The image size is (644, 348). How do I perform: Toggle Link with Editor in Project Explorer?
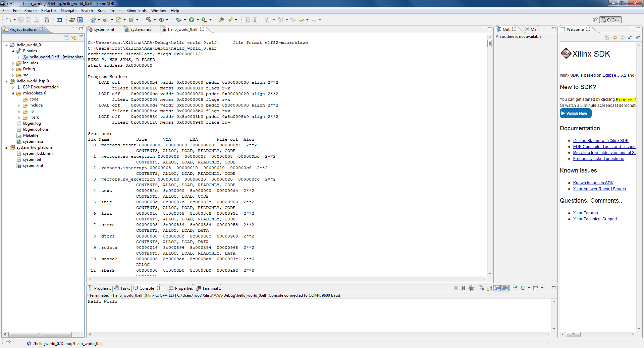point(74,38)
